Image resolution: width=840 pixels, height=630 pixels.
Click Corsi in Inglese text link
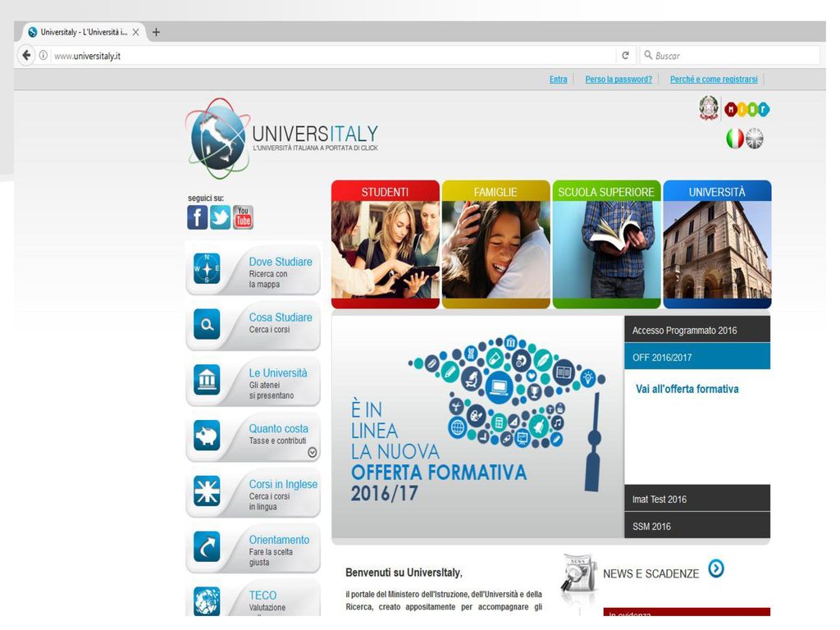point(283,484)
